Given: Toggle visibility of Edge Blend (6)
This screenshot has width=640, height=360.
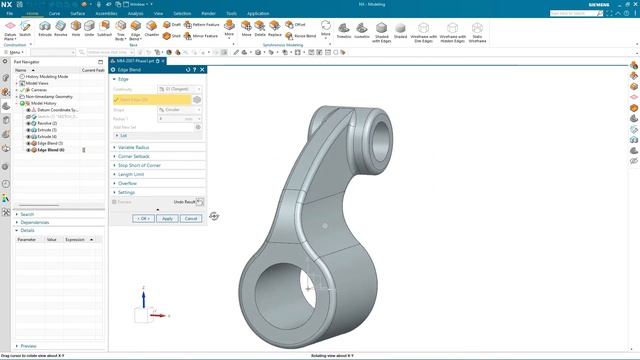Looking at the screenshot, I should click(29, 150).
